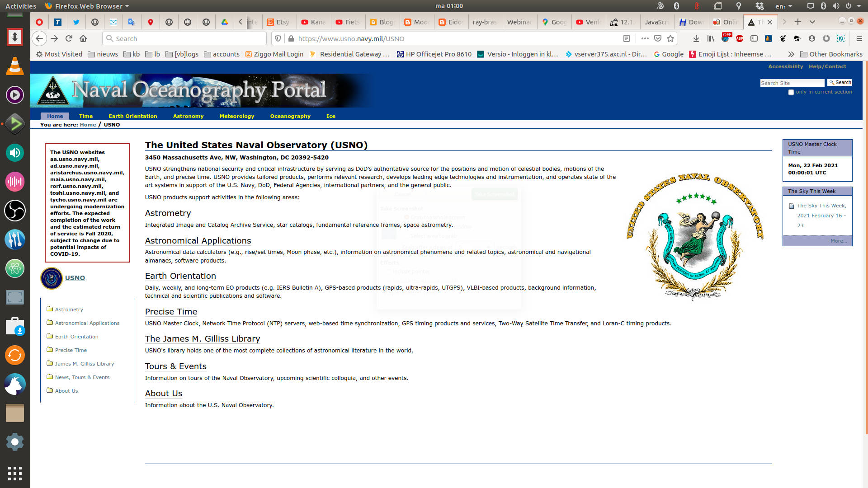868x488 pixels.
Task: Open Precise Time heading link
Action: tap(171, 312)
